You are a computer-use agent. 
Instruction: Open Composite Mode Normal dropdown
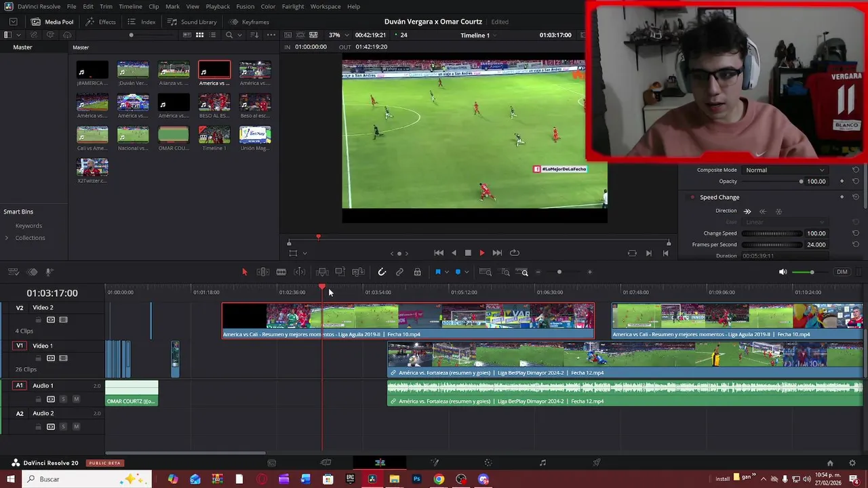coord(785,170)
